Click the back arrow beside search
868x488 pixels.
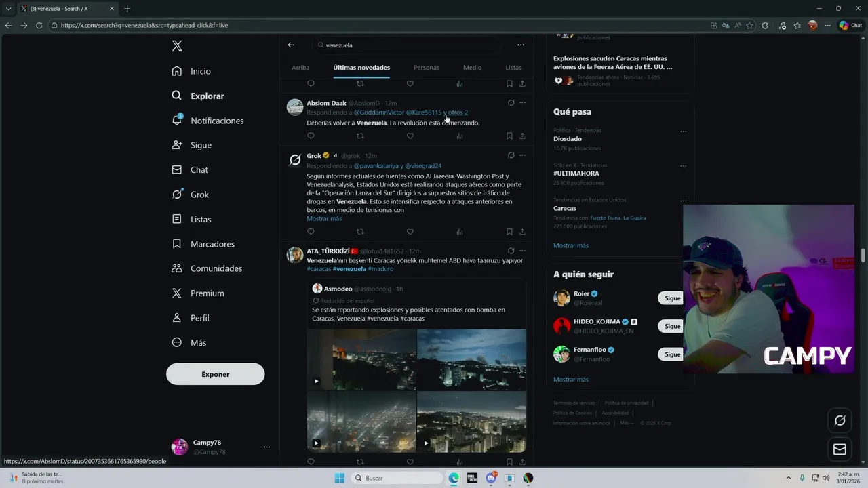pos(291,45)
